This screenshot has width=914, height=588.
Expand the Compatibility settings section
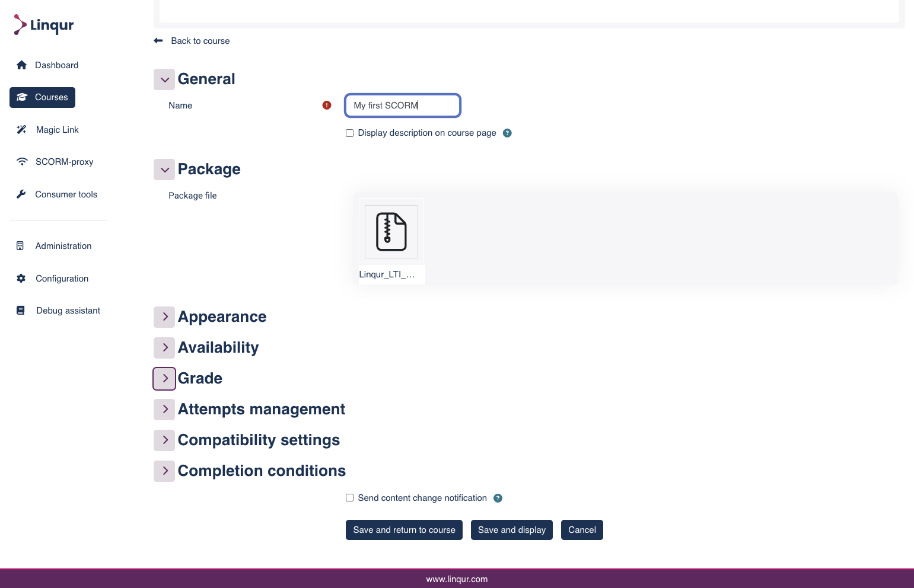pyautogui.click(x=164, y=440)
